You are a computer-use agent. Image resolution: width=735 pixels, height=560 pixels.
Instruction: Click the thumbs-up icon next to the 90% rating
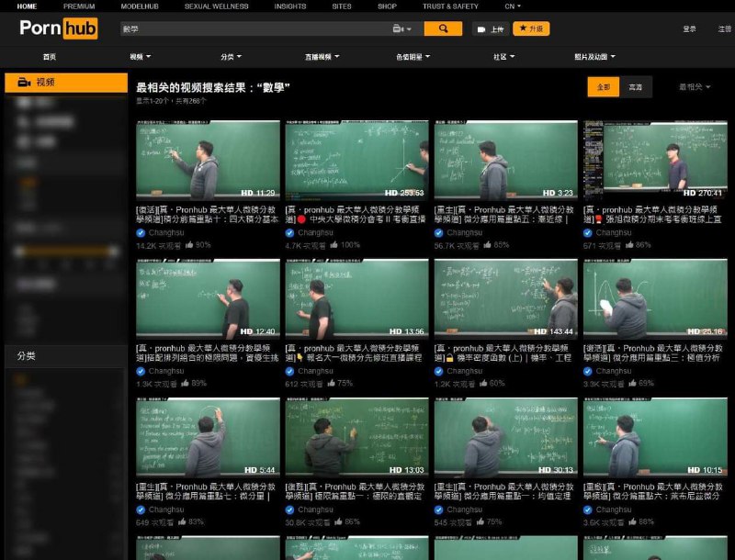click(189, 244)
